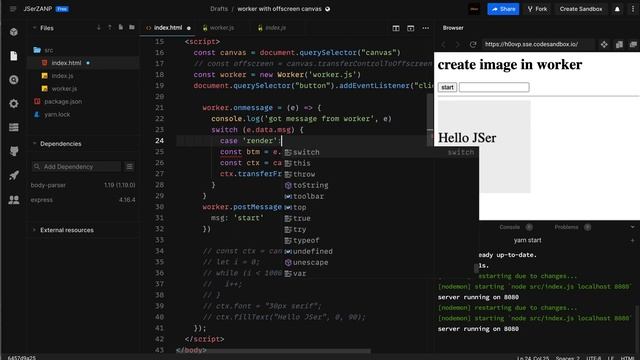The height and width of the screenshot is (360, 640).
Task: Click the dependency list icon beside Add Dependency
Action: 129,167
